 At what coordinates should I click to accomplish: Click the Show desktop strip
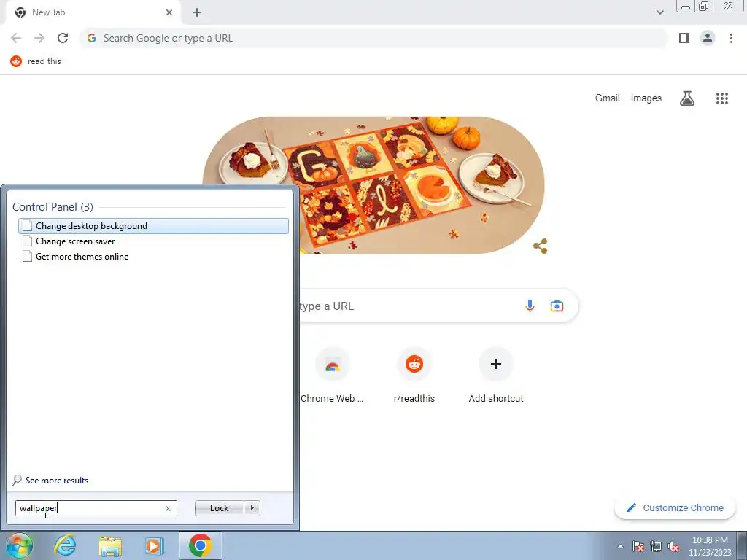pyautogui.click(x=743, y=546)
